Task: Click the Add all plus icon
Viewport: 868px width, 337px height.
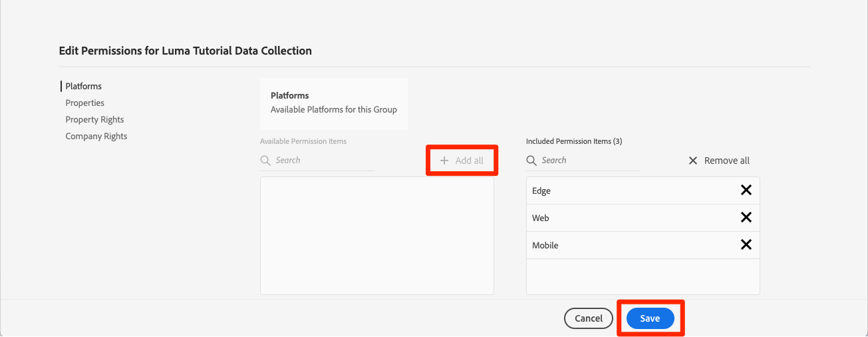Action: (x=444, y=161)
